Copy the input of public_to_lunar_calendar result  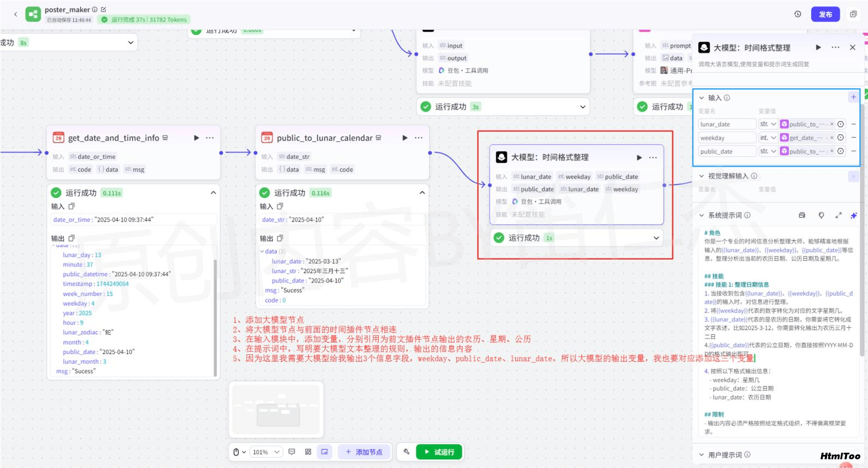click(x=280, y=206)
